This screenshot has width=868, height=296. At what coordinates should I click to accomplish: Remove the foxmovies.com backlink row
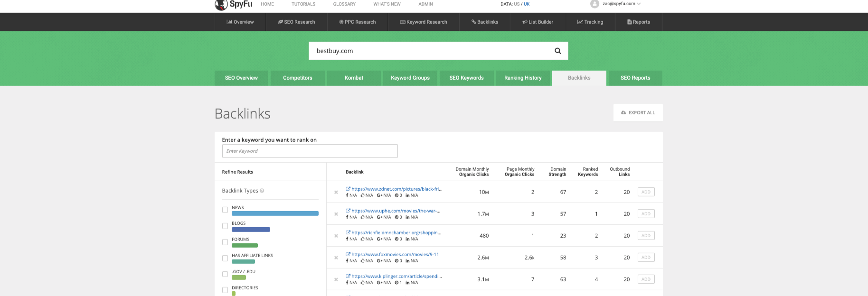(336, 258)
